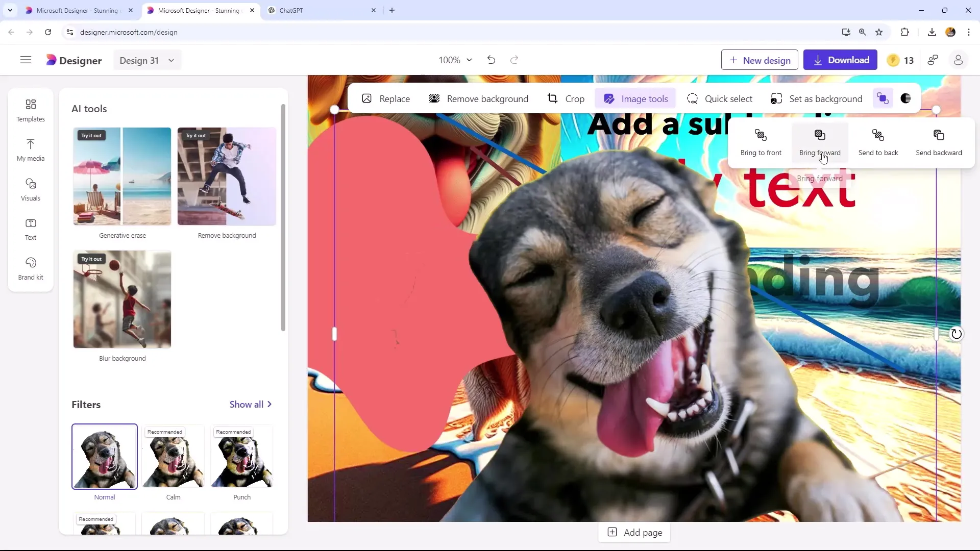The image size is (980, 551).
Task: Select Bring forward context menu entry
Action: point(820,142)
